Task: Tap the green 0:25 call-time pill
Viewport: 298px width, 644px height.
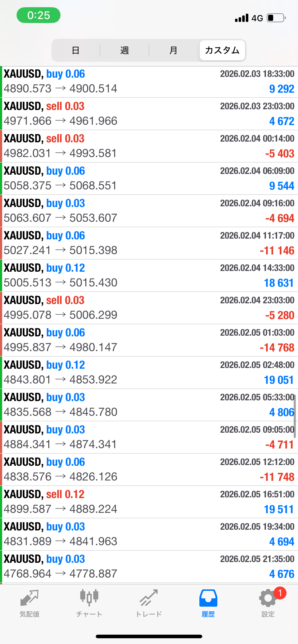Action: (39, 15)
